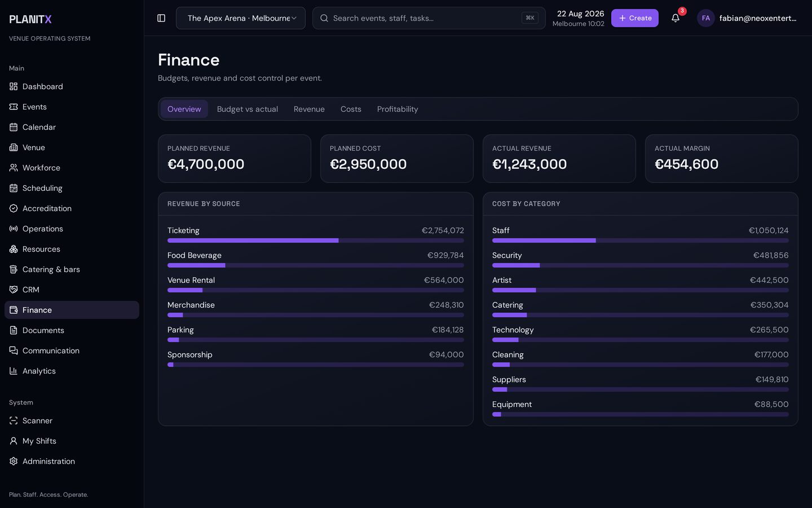Select the Overview tab
812x508 pixels.
click(x=184, y=109)
